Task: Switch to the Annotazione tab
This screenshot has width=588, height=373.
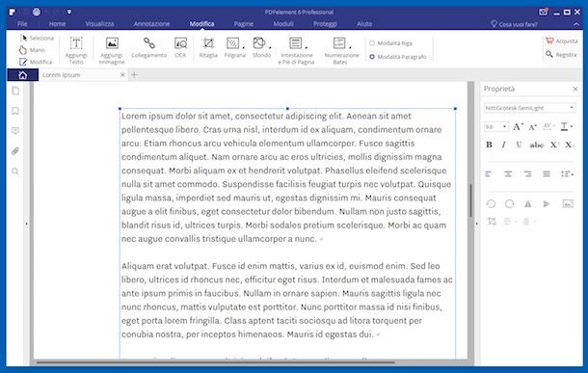Action: (x=151, y=24)
